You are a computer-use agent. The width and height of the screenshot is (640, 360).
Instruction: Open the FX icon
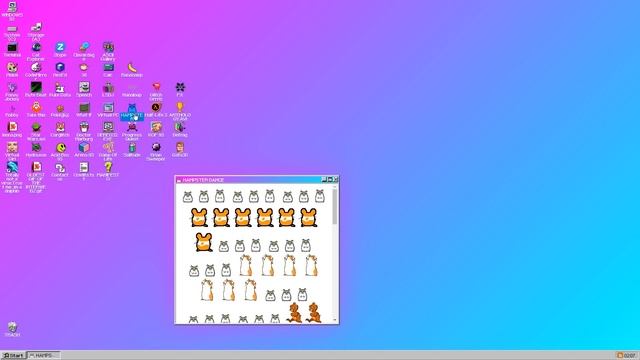point(180,90)
